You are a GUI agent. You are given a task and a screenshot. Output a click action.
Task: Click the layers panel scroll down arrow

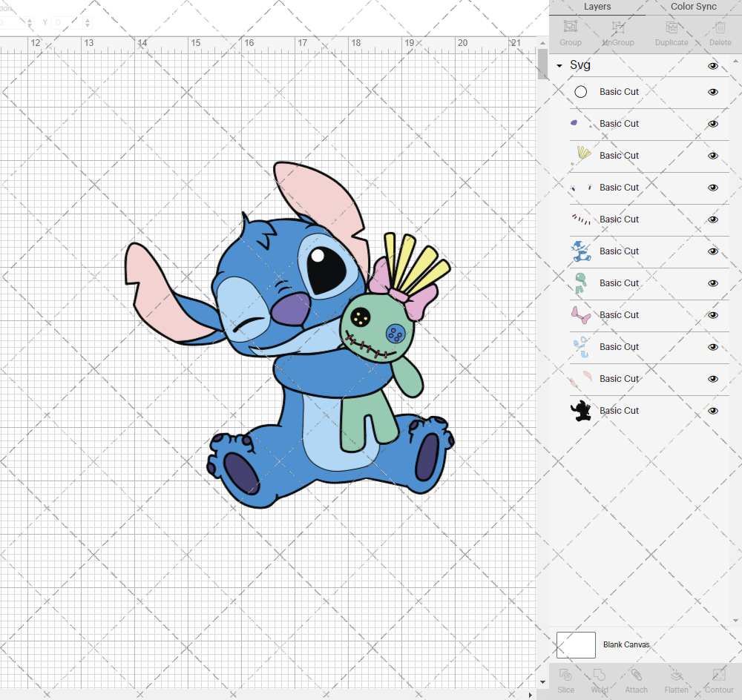[735, 621]
